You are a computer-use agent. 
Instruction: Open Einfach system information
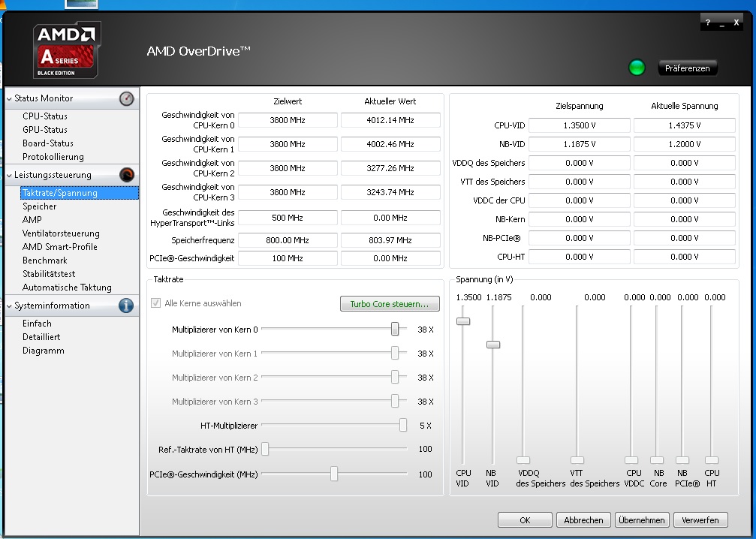[37, 324]
